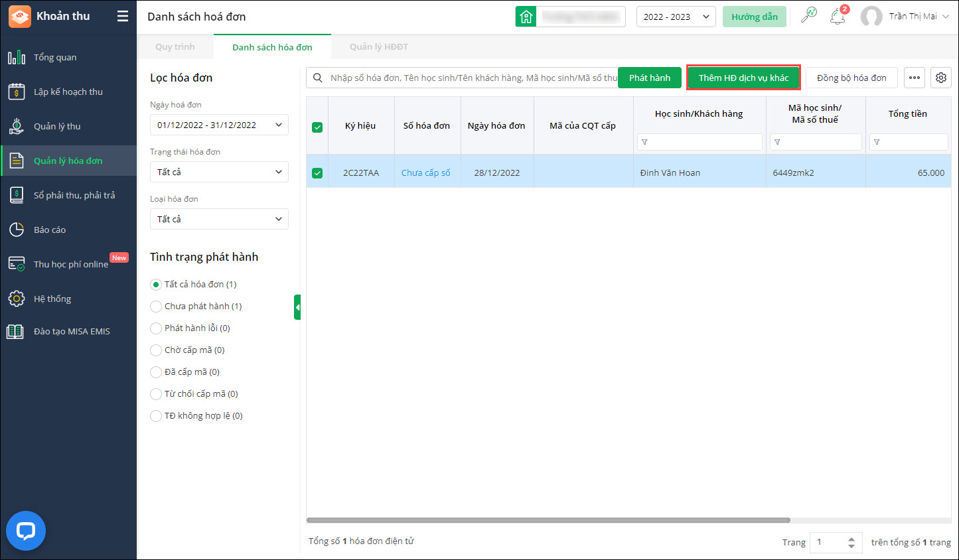Click filter icon under Học sinh/Khách hàng
The image size is (959, 560).
point(644,142)
